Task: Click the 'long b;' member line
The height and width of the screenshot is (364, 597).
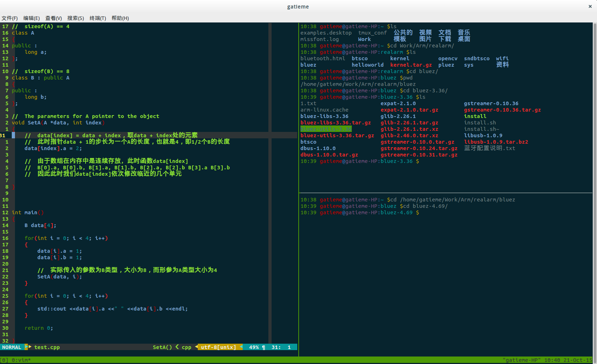Action: [36, 97]
